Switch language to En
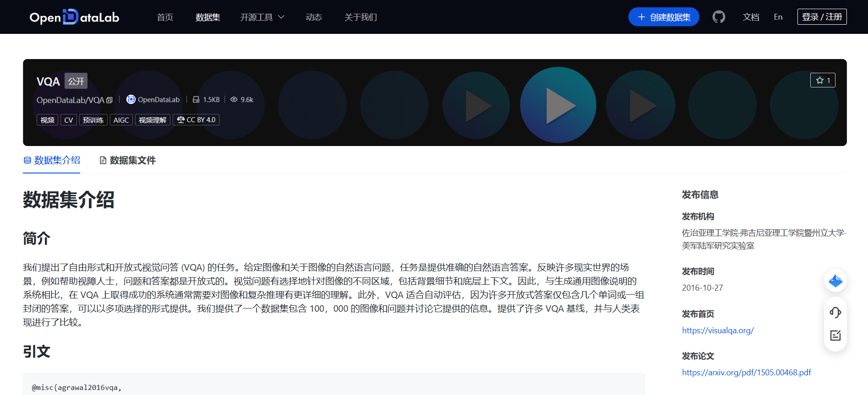Viewport: 868px width, 395px height. pyautogui.click(x=778, y=17)
